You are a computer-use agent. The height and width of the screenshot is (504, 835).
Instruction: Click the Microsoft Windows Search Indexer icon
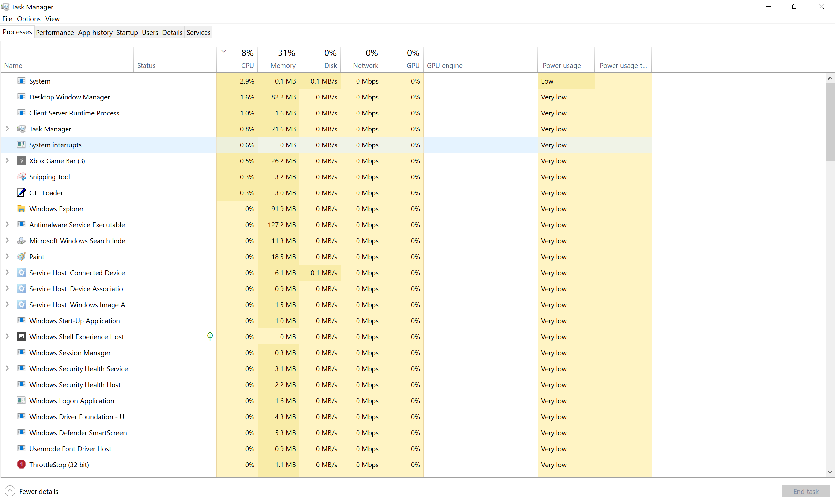[x=21, y=240]
